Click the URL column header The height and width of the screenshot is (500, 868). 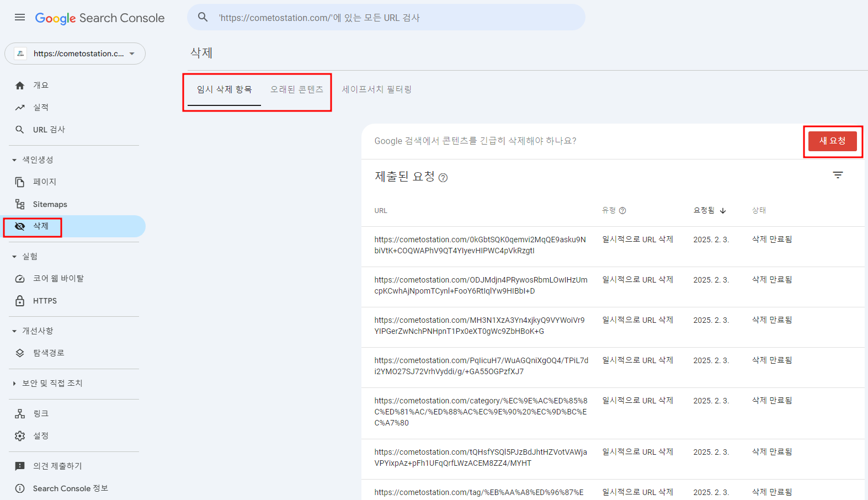point(381,211)
